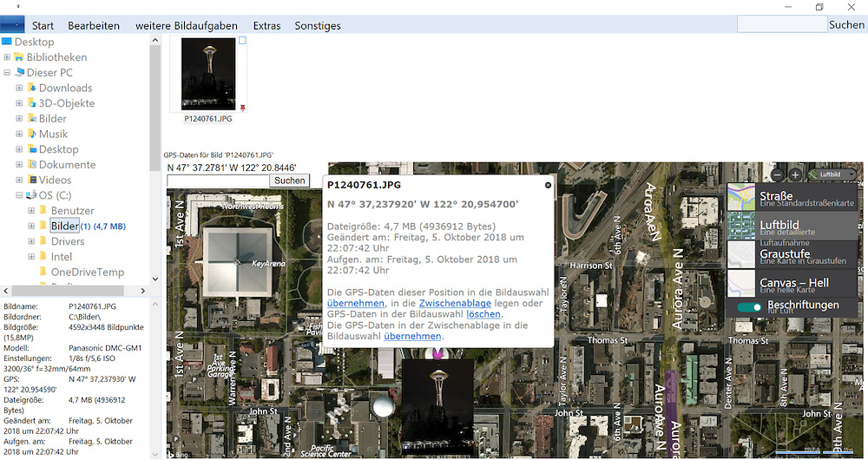The width and height of the screenshot is (868, 460).
Task: Click the red pin on thumbnail
Action: (242, 108)
